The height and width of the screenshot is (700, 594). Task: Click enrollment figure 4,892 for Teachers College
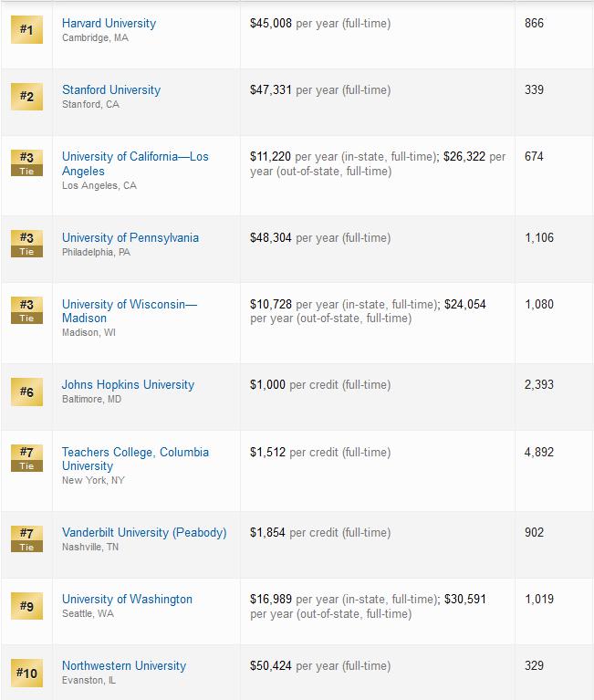click(538, 452)
